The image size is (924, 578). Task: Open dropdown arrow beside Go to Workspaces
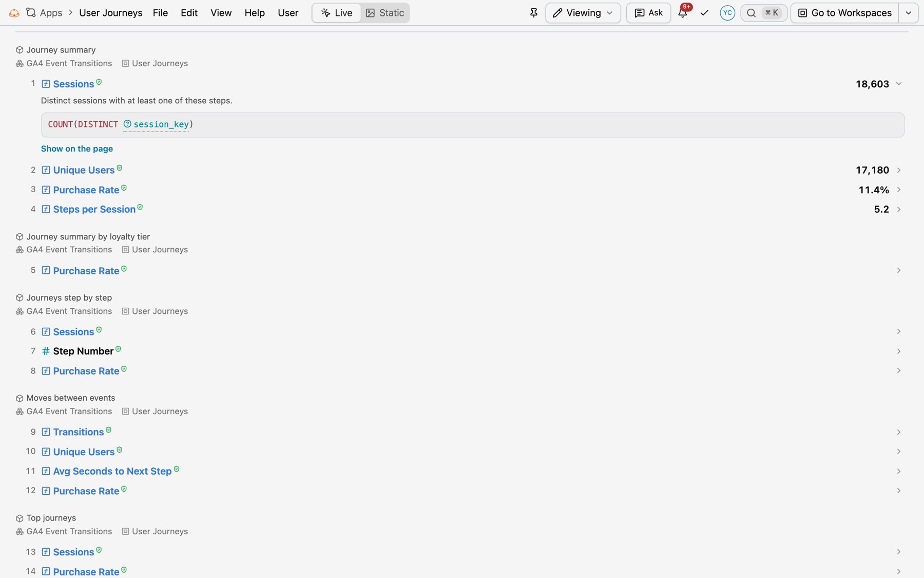[909, 13]
